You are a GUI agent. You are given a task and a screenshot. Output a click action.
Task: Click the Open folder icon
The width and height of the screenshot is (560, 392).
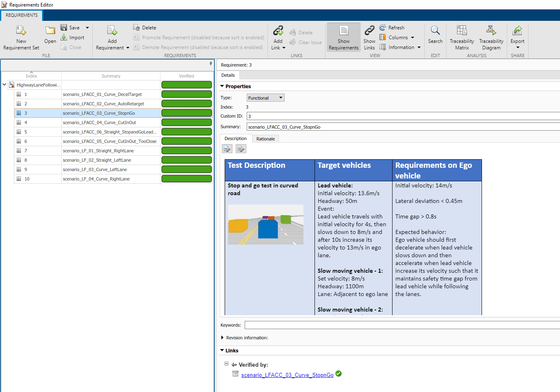[x=50, y=31]
